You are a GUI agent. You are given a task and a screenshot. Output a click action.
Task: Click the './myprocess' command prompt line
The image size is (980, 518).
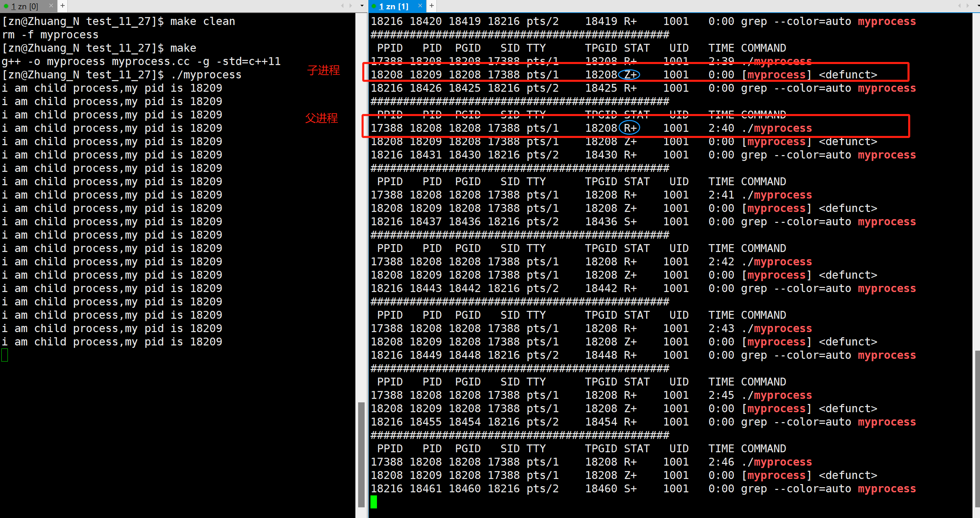point(122,75)
